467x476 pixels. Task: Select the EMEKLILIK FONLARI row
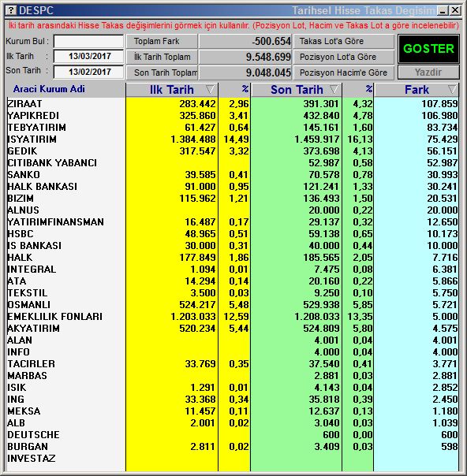click(x=233, y=317)
